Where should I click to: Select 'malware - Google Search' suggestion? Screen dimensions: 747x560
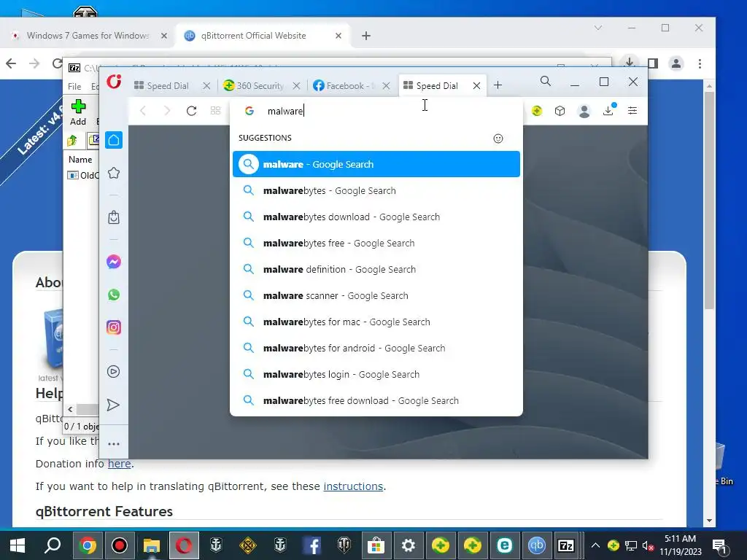tap(376, 164)
